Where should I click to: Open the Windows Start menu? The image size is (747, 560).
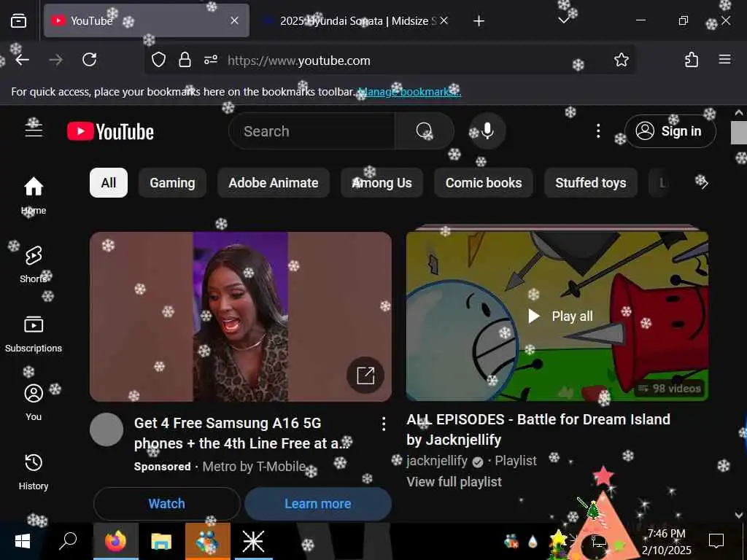[x=23, y=541]
